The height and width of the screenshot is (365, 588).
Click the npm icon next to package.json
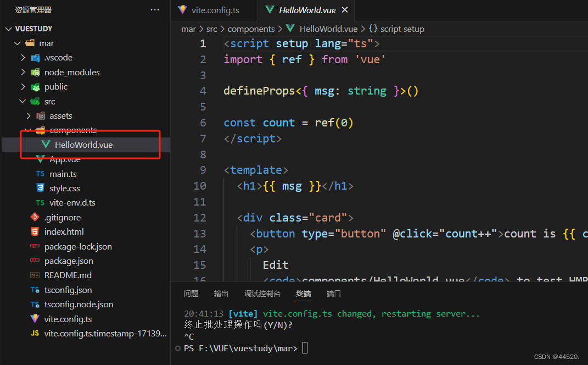coord(34,261)
